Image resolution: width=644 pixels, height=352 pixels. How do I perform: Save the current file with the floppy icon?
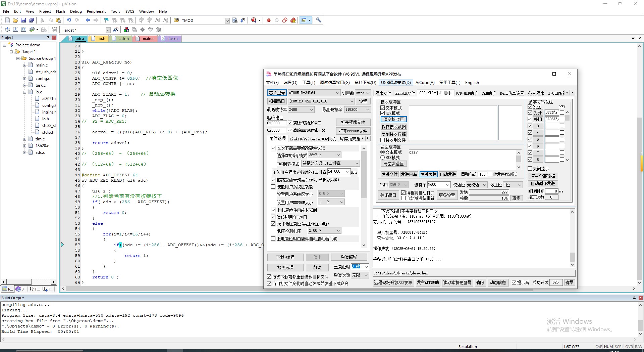[23, 20]
